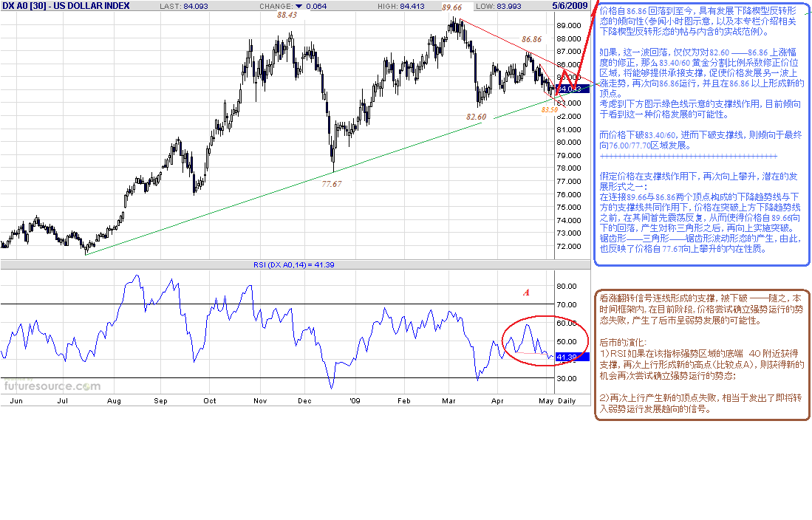
Task: Click the Mar label on time axis
Action: click(449, 401)
